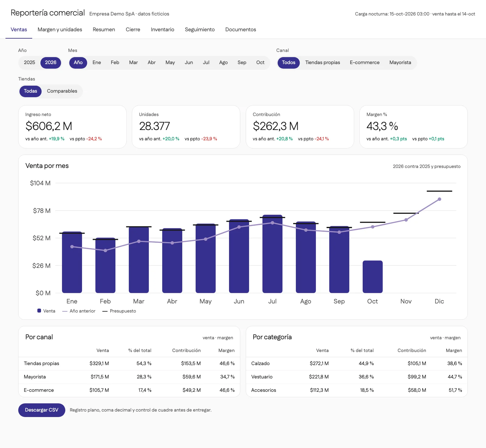Filter channel to Mayorista

click(400, 63)
